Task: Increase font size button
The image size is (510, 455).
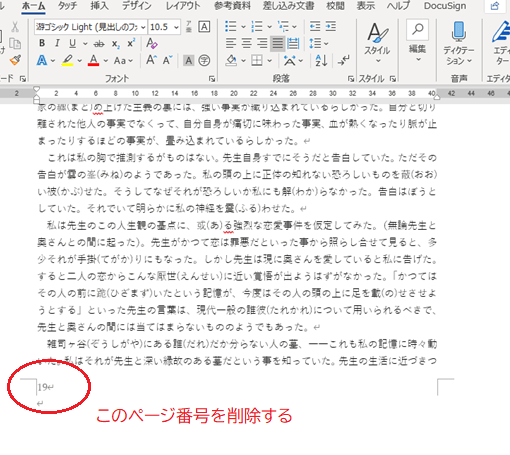Action: (x=152, y=60)
